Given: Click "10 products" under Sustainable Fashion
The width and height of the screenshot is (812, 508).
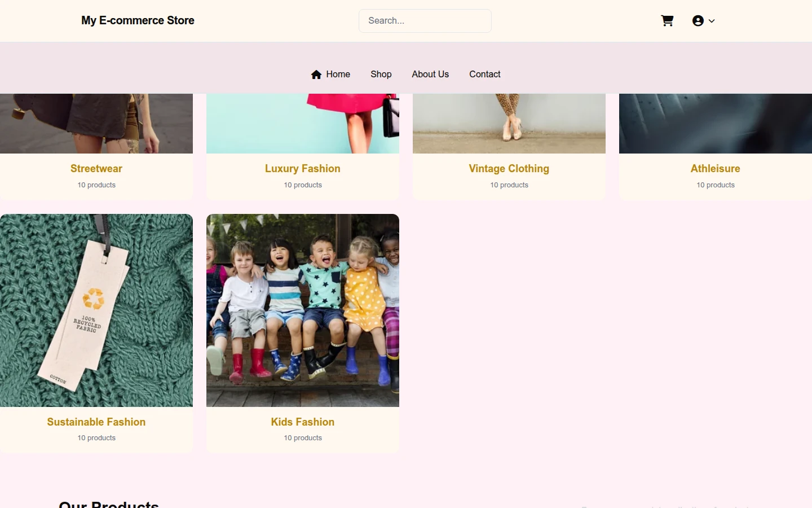Looking at the screenshot, I should point(96,438).
